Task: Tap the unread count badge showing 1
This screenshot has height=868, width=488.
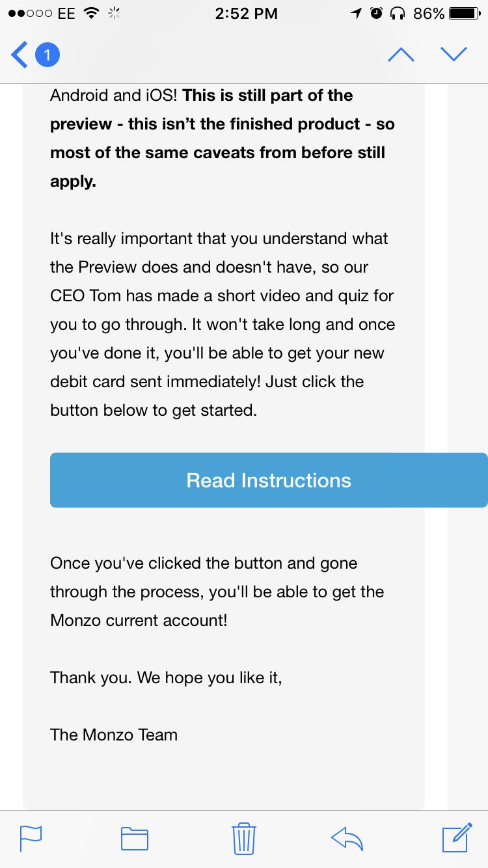Action: tap(47, 55)
